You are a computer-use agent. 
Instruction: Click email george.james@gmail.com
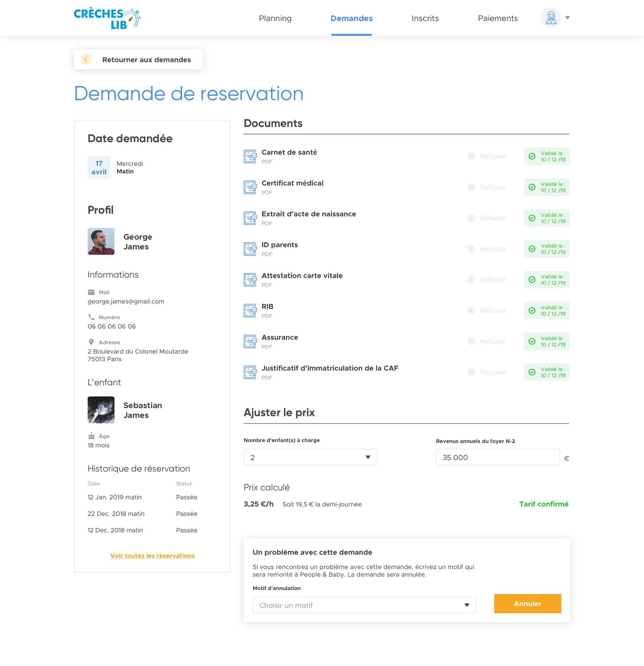click(x=126, y=301)
